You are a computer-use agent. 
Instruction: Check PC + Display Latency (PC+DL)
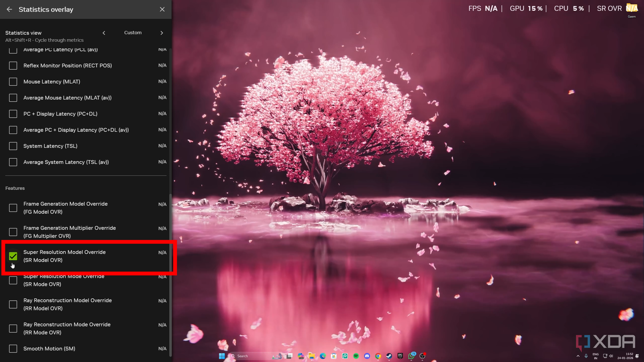(13, 114)
